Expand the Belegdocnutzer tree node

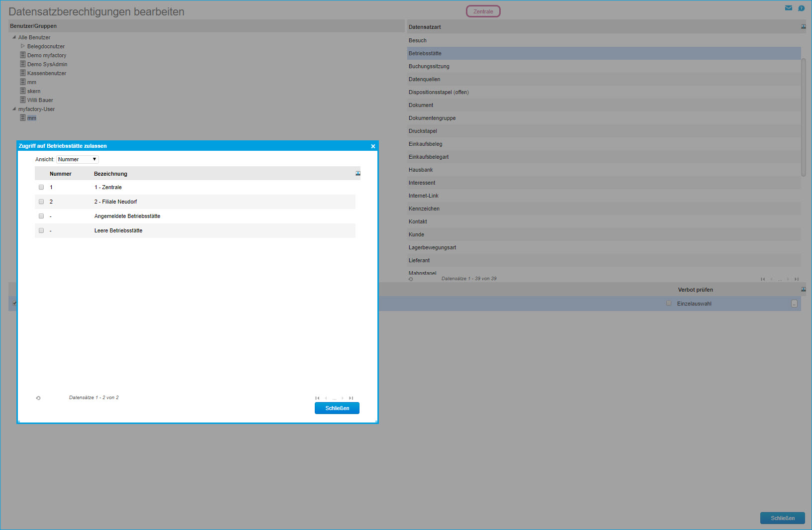coord(22,46)
